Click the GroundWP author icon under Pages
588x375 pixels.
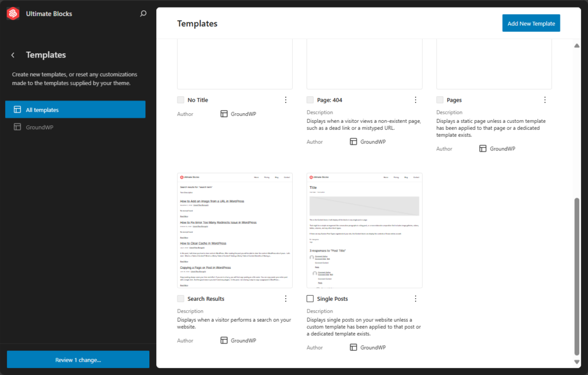(482, 148)
